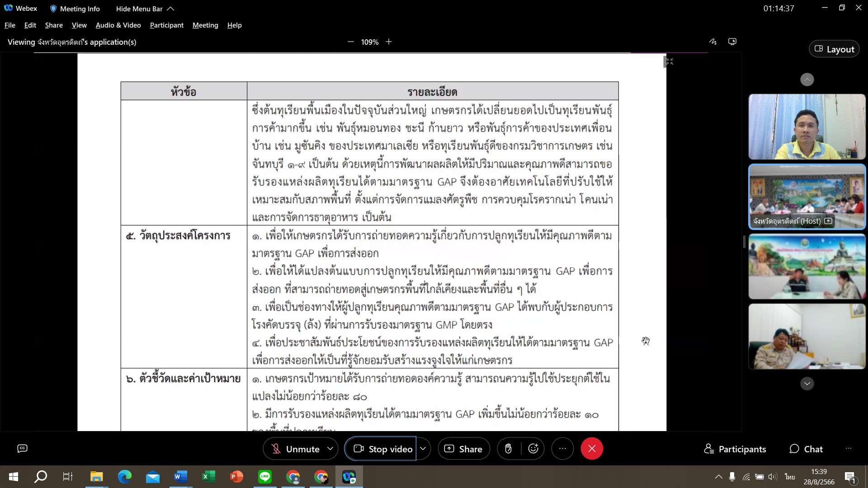
Task: Switch to Webex on taskbar
Action: pos(349,477)
